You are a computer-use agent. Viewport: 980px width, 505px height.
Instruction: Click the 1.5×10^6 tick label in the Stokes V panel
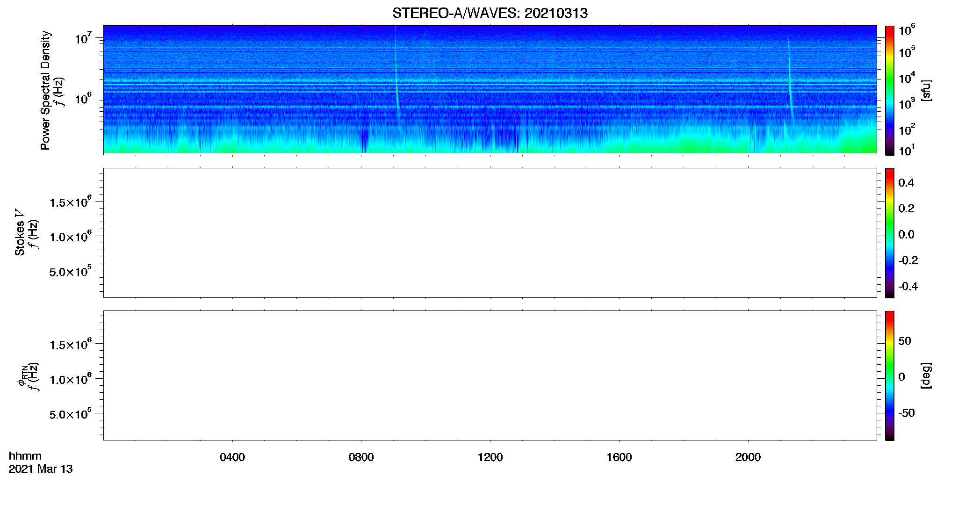coord(71,202)
